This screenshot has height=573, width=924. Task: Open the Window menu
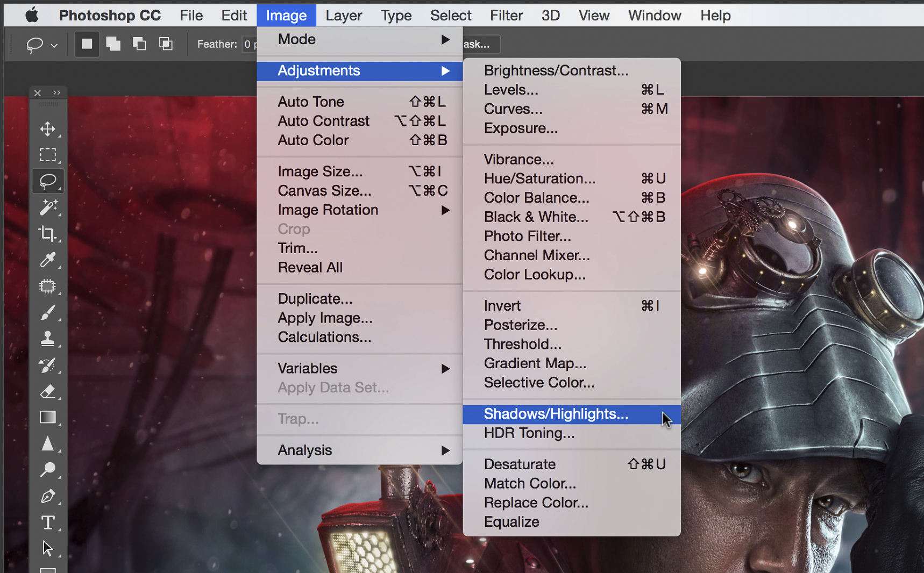tap(655, 16)
